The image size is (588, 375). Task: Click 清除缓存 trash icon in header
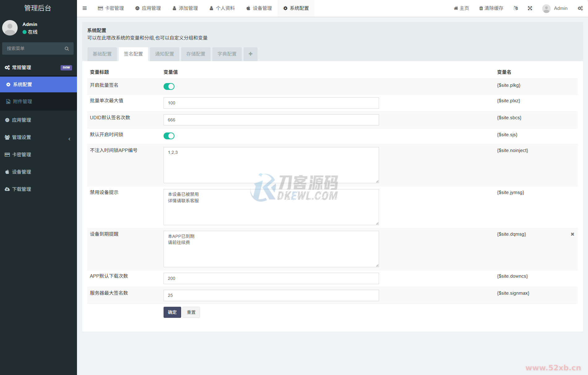[481, 8]
